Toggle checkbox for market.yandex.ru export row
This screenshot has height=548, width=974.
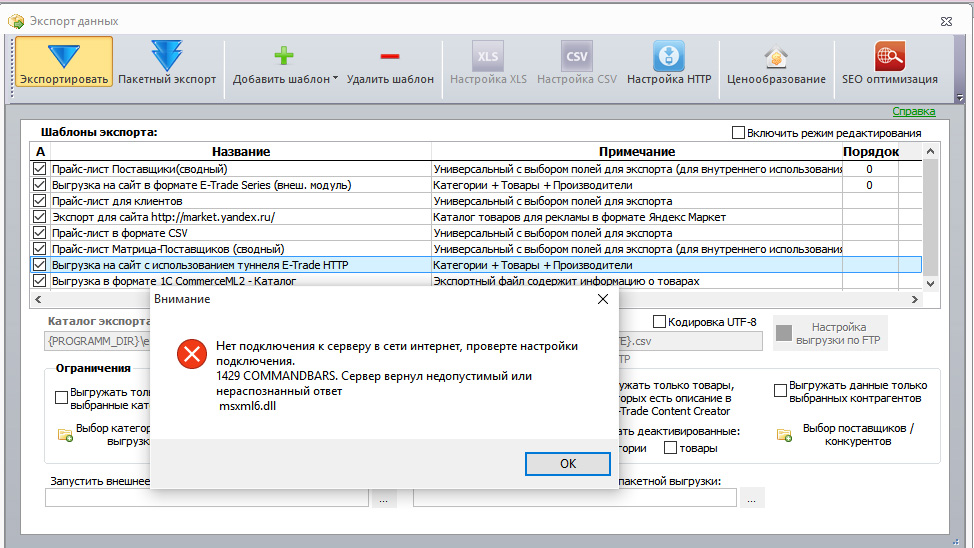(39, 217)
